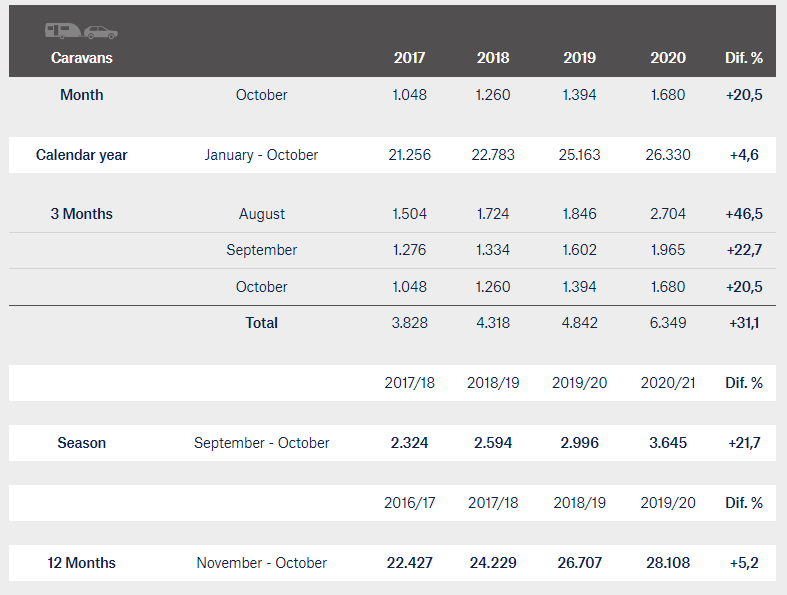The height and width of the screenshot is (595, 787).
Task: Select the January - October period cell
Action: point(261,155)
